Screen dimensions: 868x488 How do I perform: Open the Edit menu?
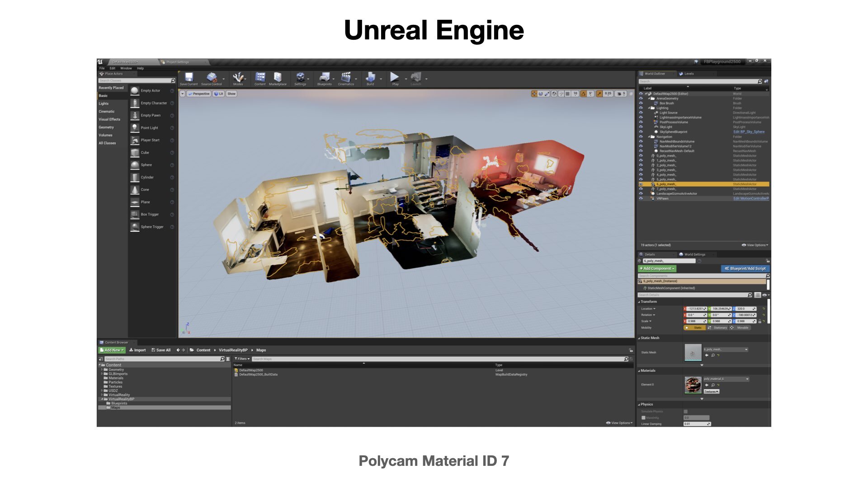point(113,68)
